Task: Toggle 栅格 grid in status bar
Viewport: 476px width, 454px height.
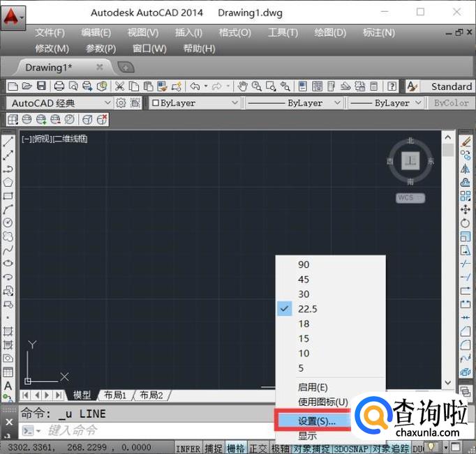Action: pos(236,448)
